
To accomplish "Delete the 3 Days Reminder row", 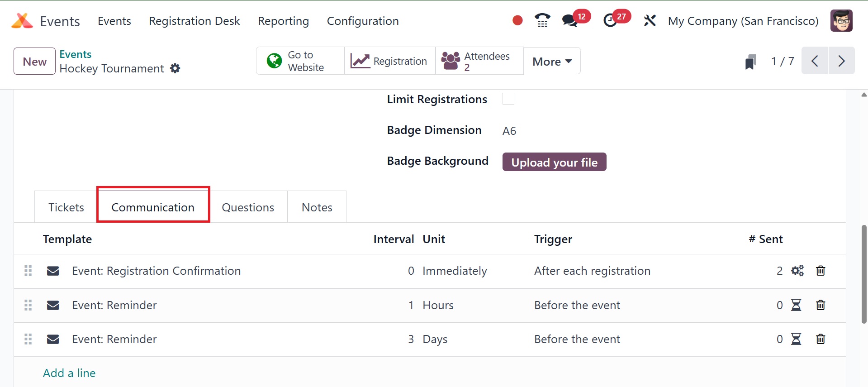I will coord(820,339).
